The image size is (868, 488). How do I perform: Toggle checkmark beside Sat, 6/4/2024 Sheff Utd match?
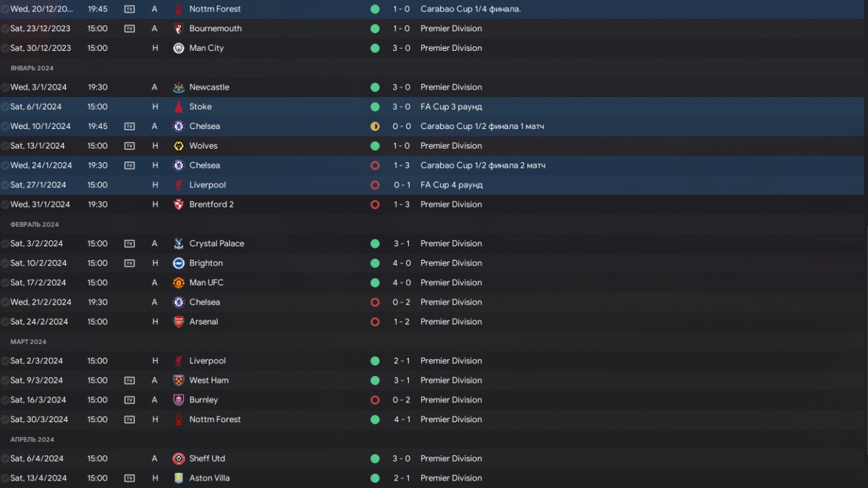(5, 459)
